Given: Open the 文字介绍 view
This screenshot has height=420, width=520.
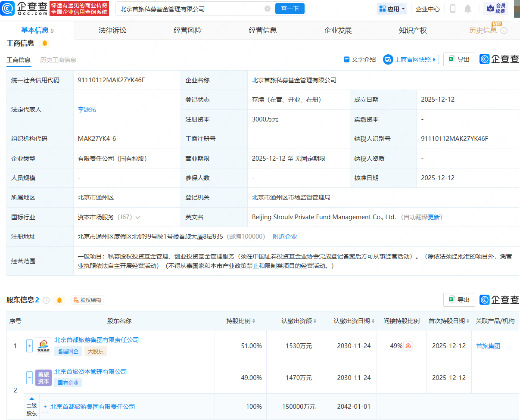Looking at the screenshot, I should [359, 59].
